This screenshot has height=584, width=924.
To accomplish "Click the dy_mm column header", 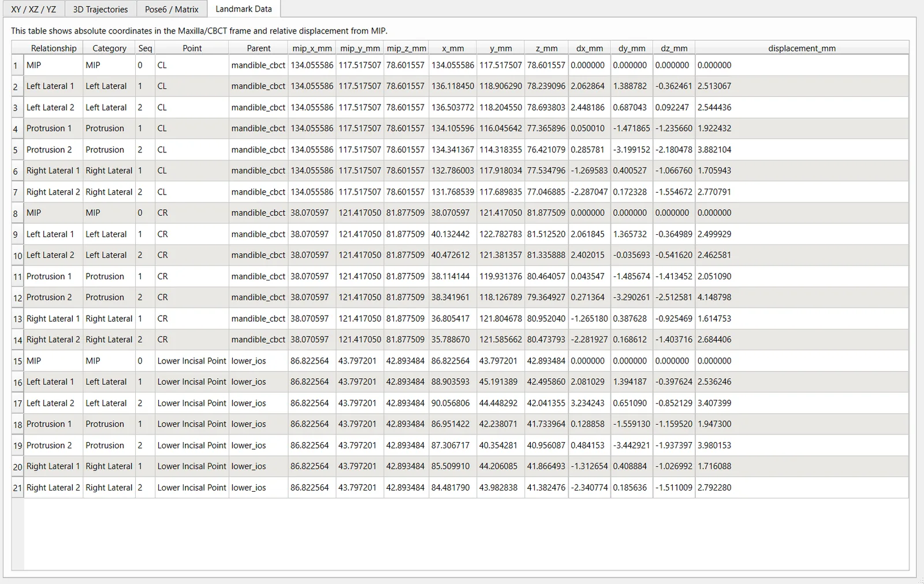I will [632, 48].
